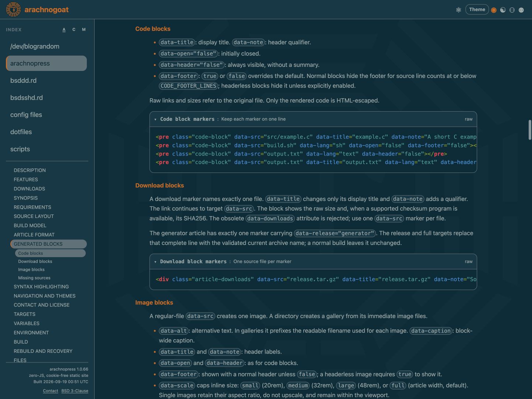This screenshot has height=399, width=532.
Task: Select arachnopress in the index
Action: coord(47,63)
